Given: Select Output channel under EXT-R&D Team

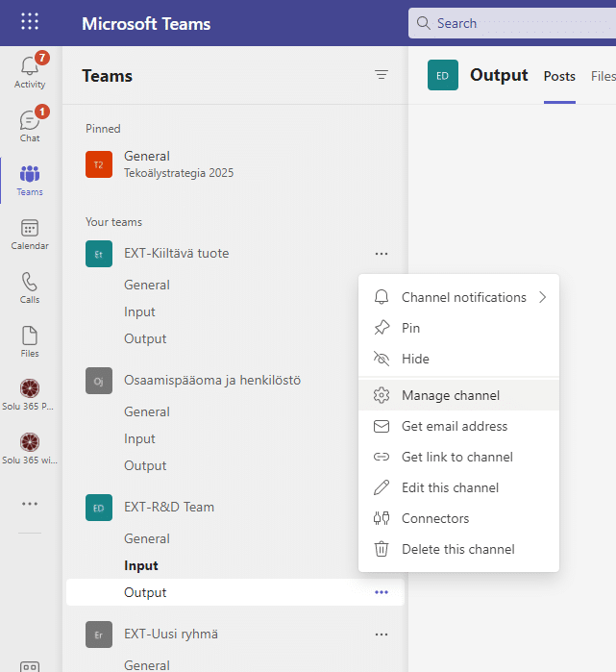Looking at the screenshot, I should (x=235, y=592).
